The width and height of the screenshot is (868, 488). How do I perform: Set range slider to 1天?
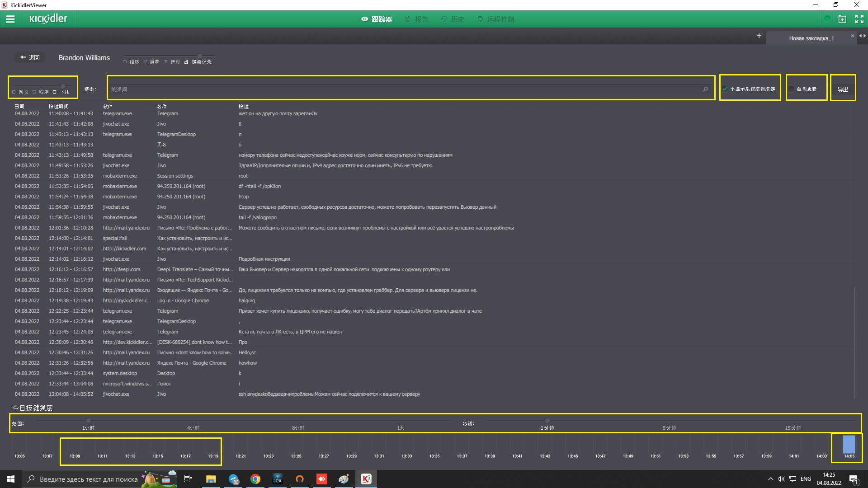(401, 428)
